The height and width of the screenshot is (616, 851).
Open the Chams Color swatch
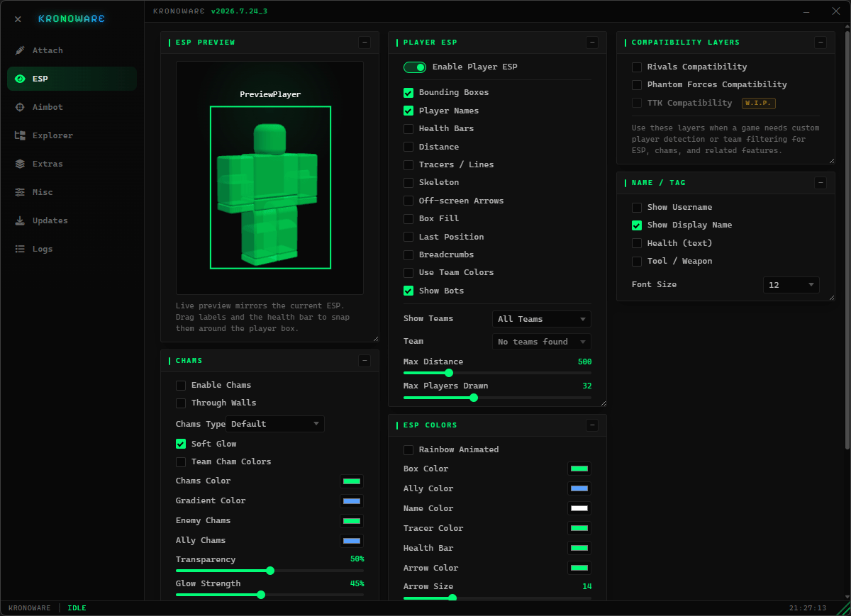click(x=352, y=481)
